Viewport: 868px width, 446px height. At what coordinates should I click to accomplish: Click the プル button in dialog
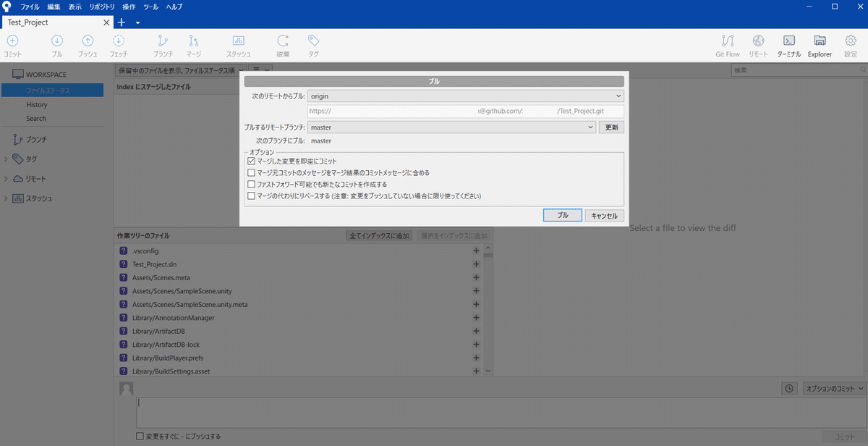(x=562, y=215)
